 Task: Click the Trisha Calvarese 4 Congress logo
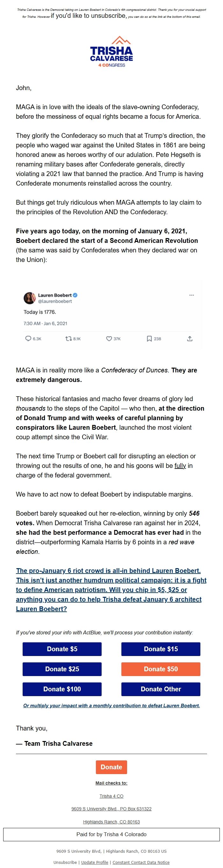click(111, 52)
